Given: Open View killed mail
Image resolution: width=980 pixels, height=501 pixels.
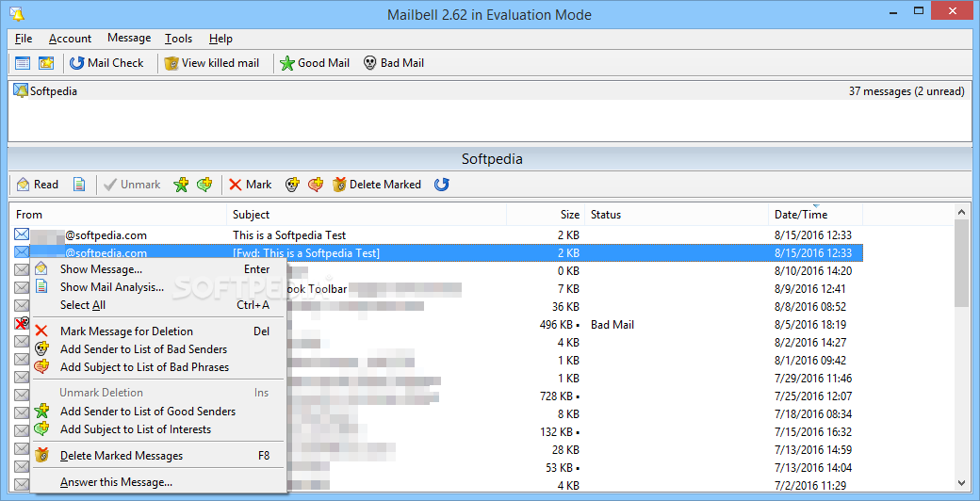Looking at the screenshot, I should [x=212, y=63].
